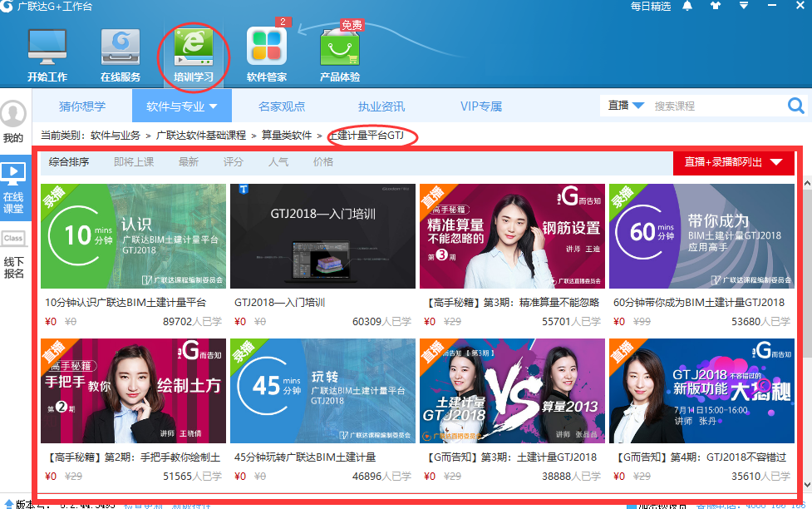Click the notification bell icon

coord(687,6)
